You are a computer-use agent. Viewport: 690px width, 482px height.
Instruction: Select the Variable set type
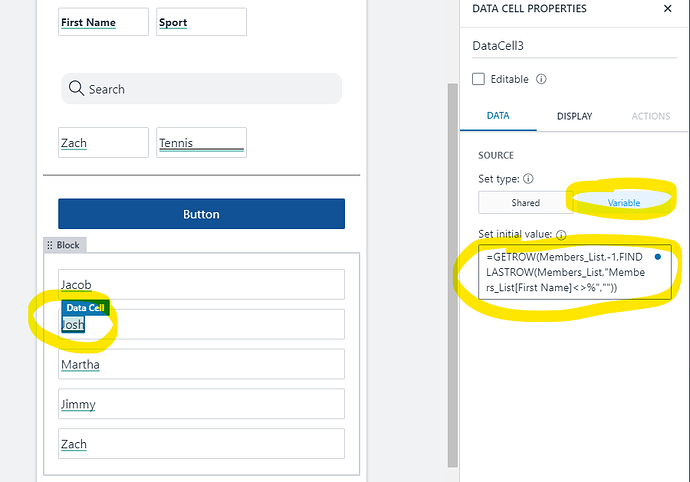623,203
